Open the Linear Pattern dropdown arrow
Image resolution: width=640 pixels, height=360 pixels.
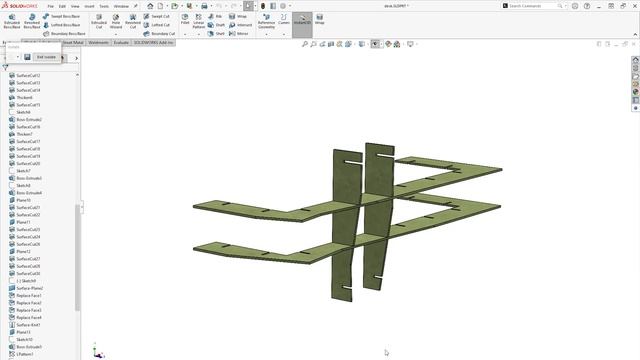(x=198, y=34)
